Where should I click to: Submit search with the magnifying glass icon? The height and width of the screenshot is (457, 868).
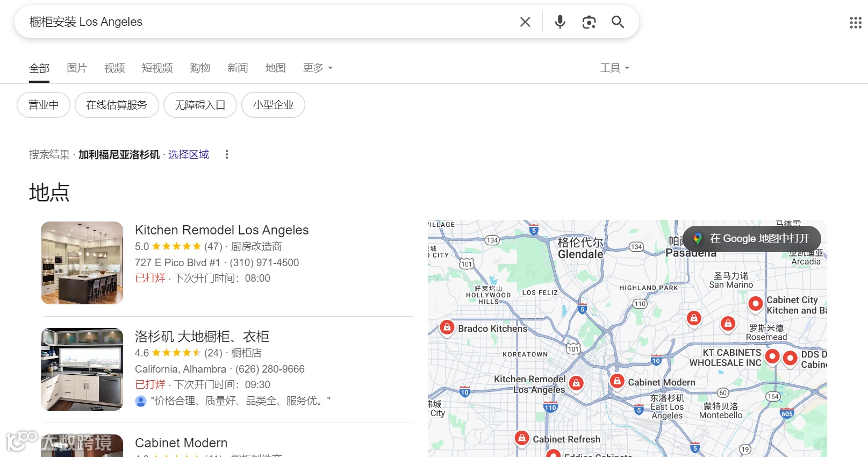618,22
